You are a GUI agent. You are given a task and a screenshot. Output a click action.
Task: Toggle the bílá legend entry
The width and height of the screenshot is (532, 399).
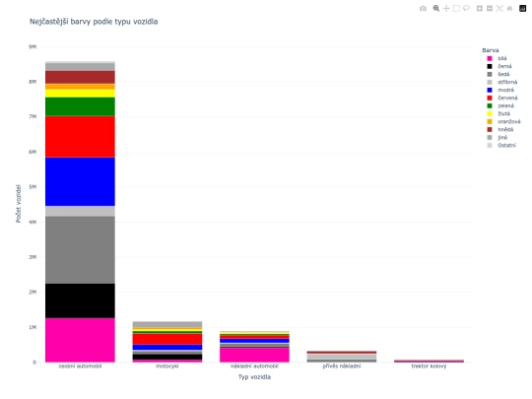pos(502,58)
